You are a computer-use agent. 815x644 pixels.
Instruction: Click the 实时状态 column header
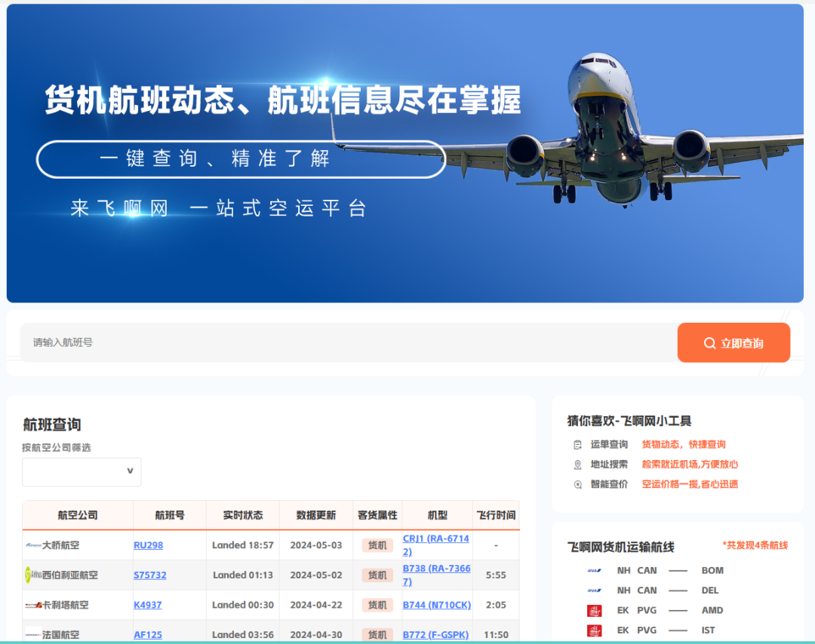(x=243, y=515)
